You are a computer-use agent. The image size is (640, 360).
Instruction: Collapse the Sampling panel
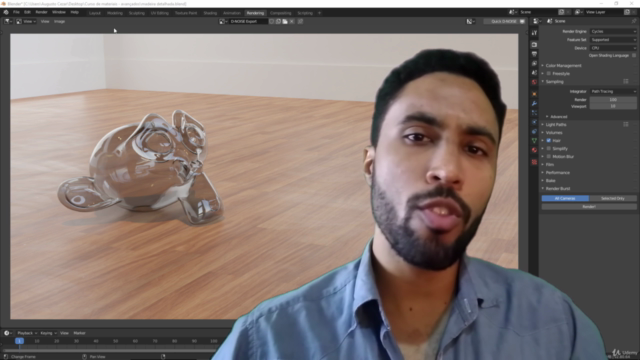(553, 82)
